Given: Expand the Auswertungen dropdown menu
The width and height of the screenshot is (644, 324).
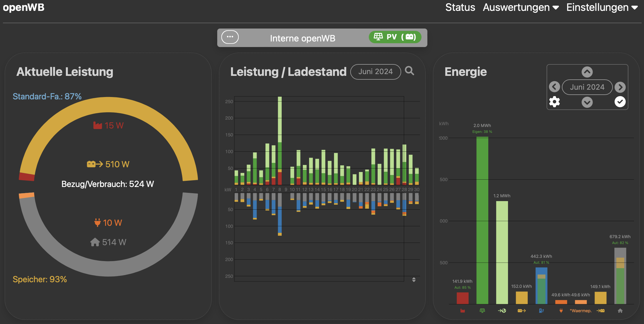Looking at the screenshot, I should pyautogui.click(x=520, y=7).
